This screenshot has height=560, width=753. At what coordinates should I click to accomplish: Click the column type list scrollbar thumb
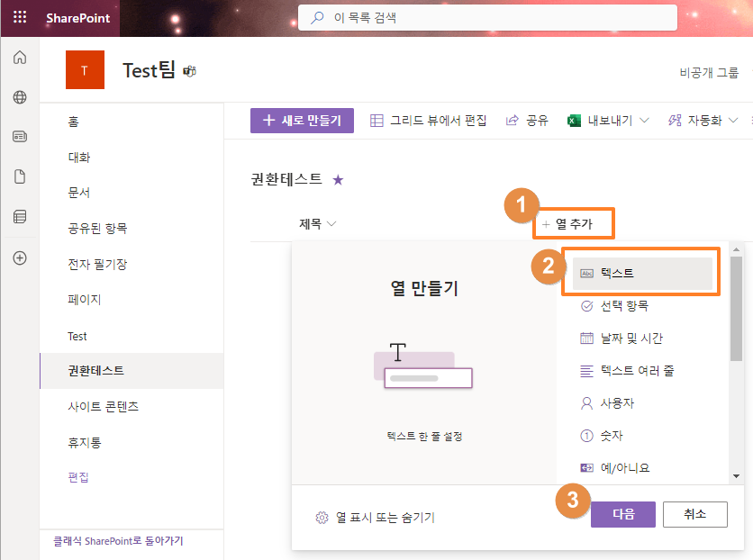point(736,309)
